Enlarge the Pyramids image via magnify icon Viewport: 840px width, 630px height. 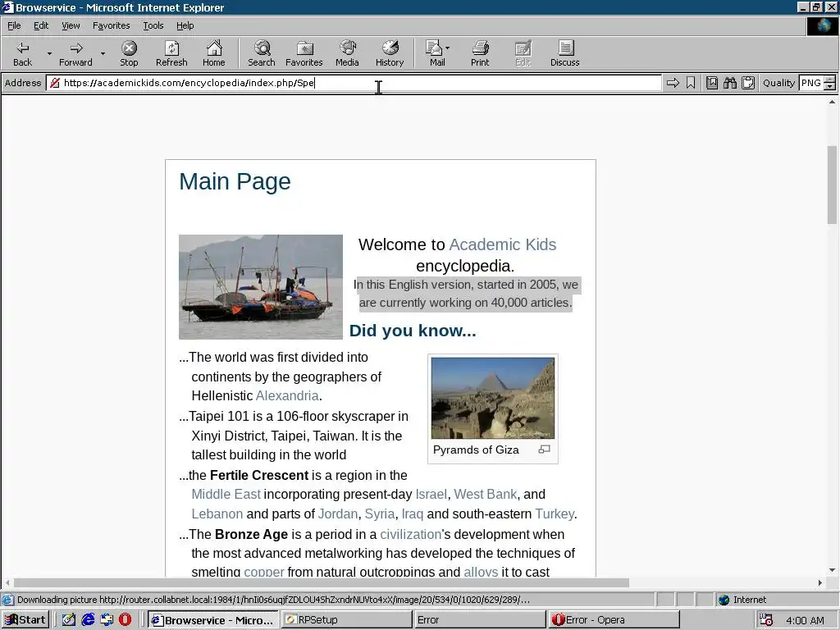(x=545, y=450)
